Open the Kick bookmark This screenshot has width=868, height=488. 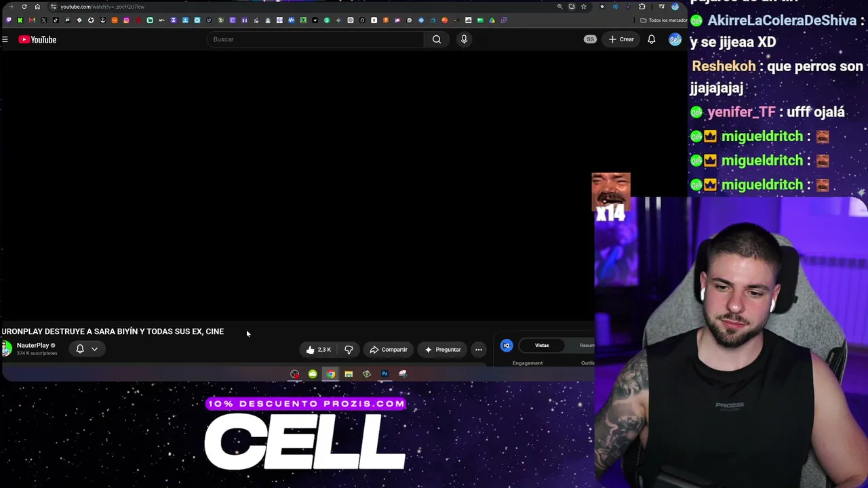(x=20, y=20)
